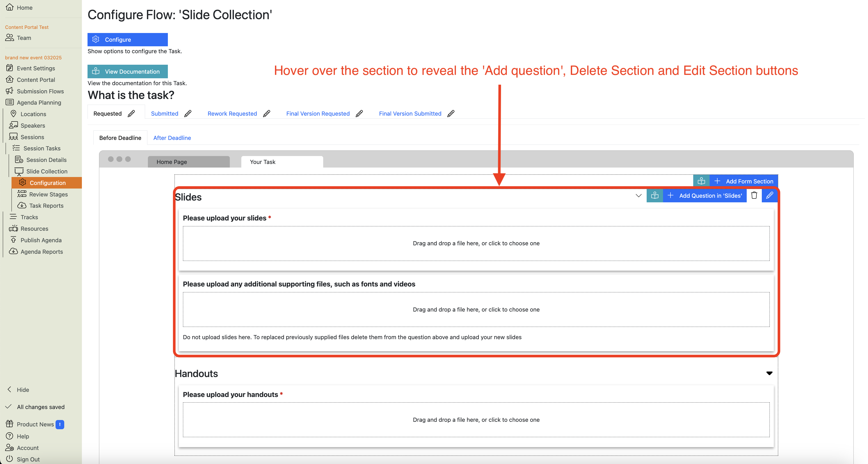868x464 pixels.
Task: Click the pencil icon next to Rework Requested
Action: [x=267, y=114]
